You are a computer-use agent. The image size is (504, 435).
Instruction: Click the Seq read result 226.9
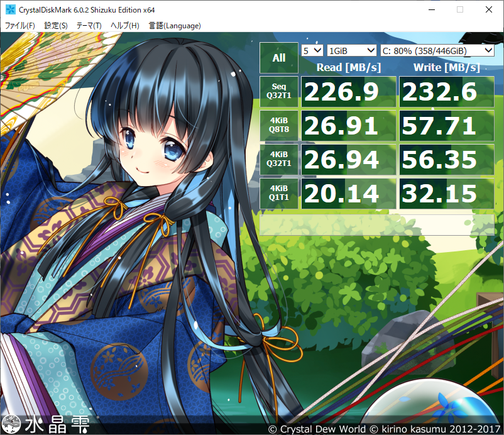349,92
